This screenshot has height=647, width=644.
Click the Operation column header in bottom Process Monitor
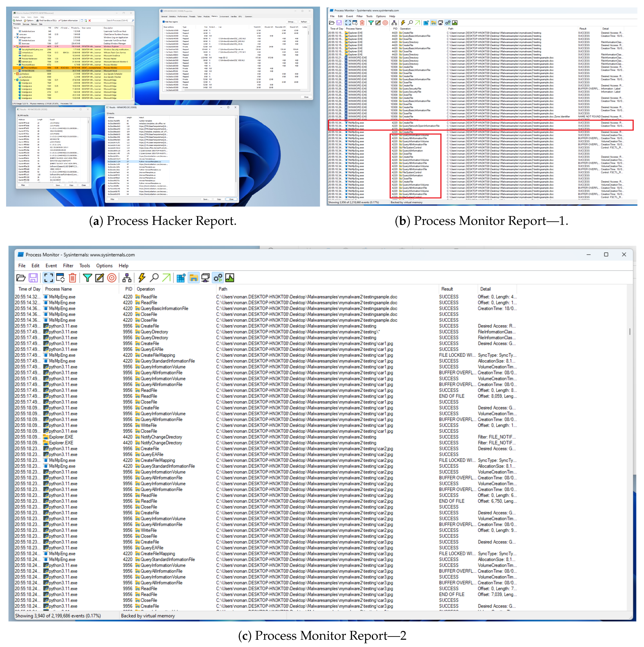pos(146,289)
